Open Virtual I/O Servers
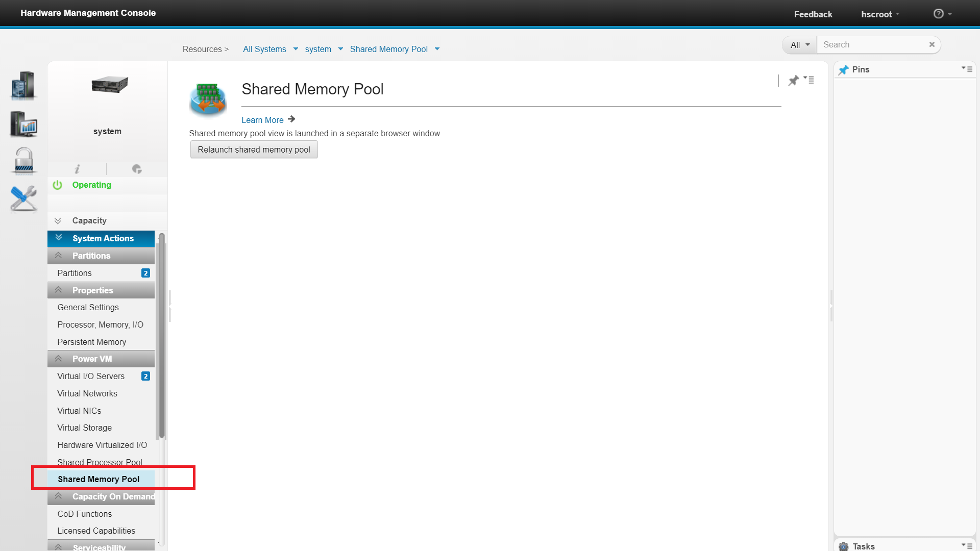Screen dimensions: 980x551 coord(91,376)
